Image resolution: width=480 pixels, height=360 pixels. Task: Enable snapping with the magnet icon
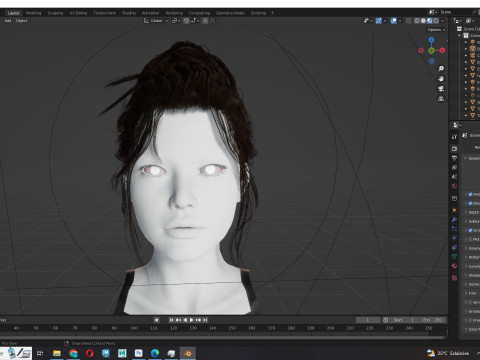[x=186, y=21]
